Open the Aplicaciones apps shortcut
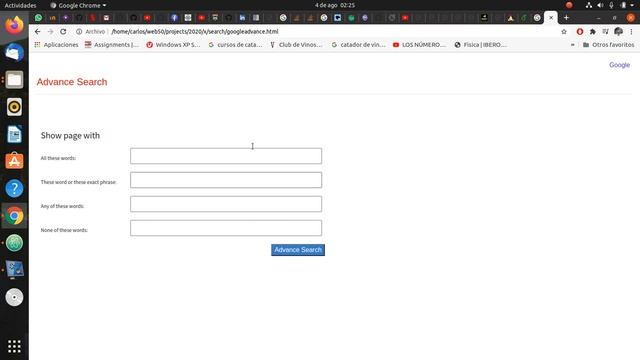Viewport: 640px width, 360px height. [x=56, y=45]
